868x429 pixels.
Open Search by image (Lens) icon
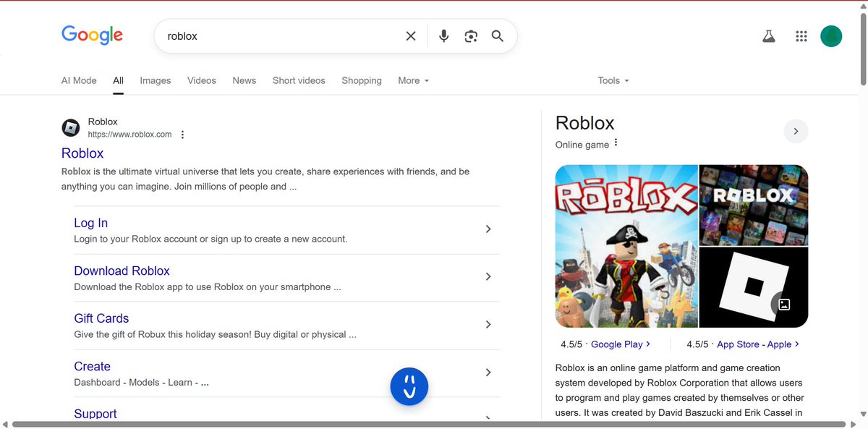click(x=471, y=36)
